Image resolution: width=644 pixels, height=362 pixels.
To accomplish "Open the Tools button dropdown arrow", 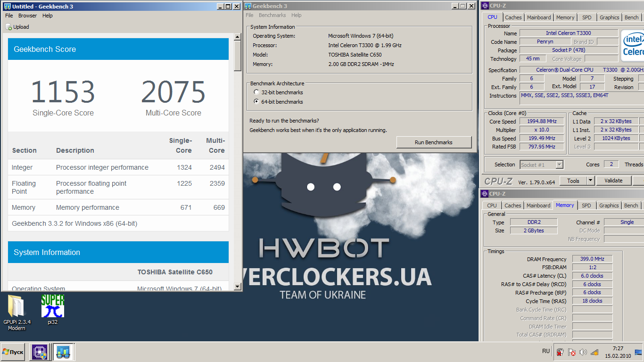I will 590,181.
